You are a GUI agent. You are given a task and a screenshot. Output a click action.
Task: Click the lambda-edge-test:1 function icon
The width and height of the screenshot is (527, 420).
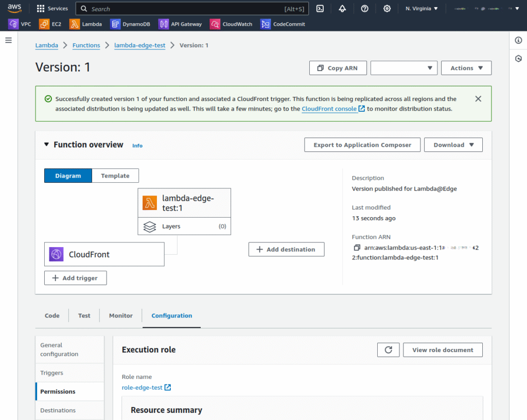[x=150, y=203]
